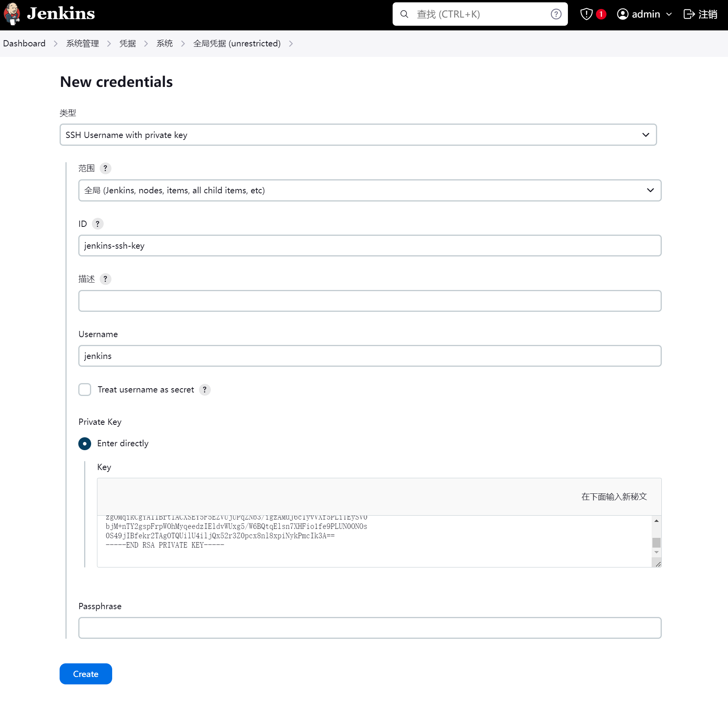Click the New credentials heading
The width and height of the screenshot is (728, 707).
116,82
